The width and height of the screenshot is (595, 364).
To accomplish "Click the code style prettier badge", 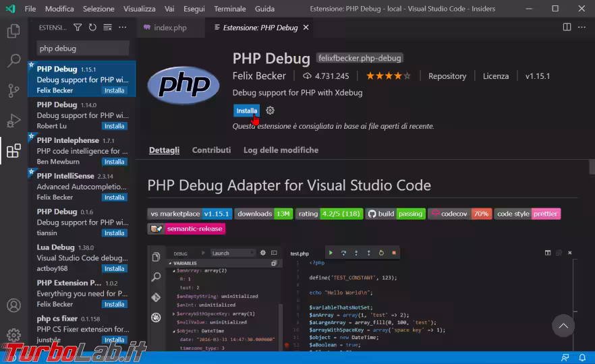I will [x=527, y=214].
